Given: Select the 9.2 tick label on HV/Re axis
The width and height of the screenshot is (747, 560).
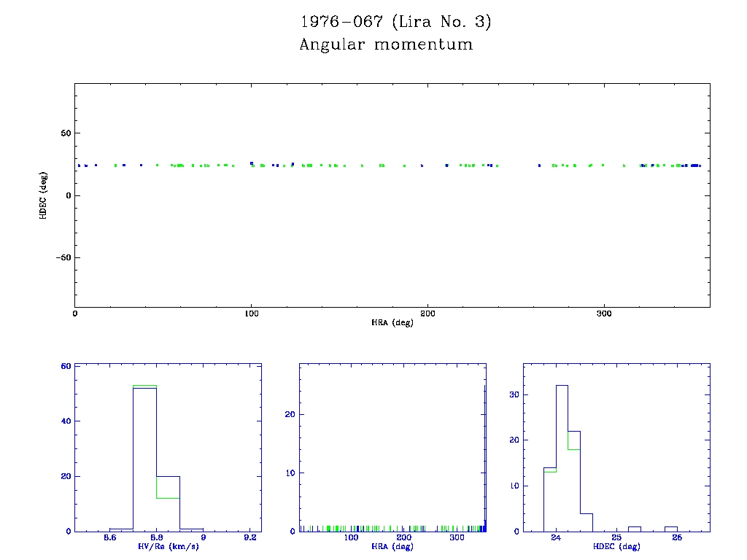Looking at the screenshot, I should (x=249, y=538).
